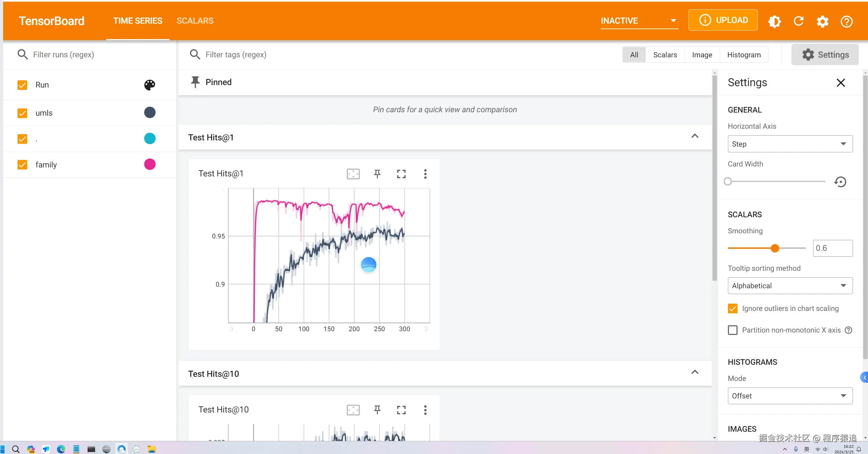Toggle dark mode theme icon
This screenshot has width=868, height=454.
(x=775, y=21)
